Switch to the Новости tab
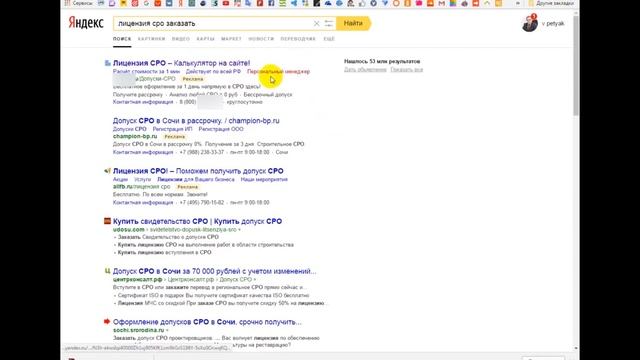This screenshot has height=360, width=640. (x=261, y=39)
